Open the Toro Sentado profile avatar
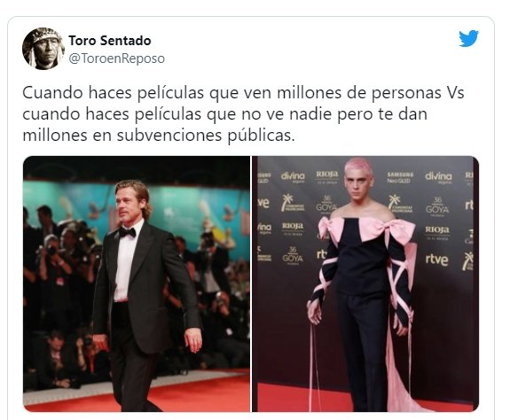The image size is (510, 420). click(x=43, y=49)
